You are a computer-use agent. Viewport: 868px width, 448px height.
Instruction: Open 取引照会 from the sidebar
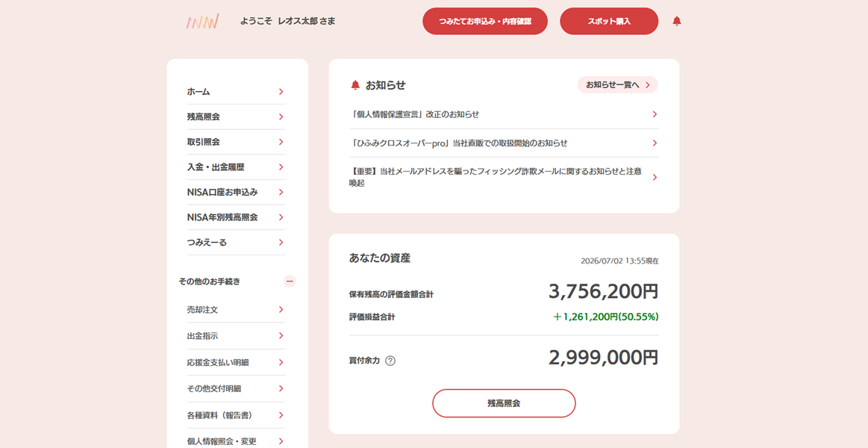point(235,142)
